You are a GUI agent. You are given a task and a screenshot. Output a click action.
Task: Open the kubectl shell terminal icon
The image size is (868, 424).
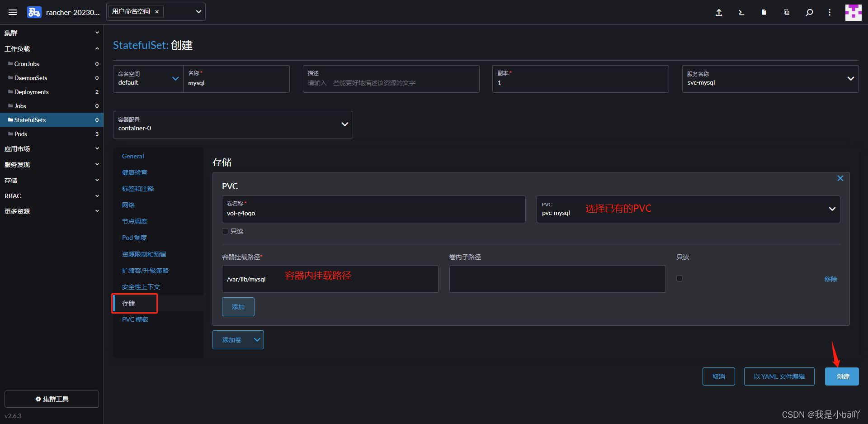point(741,12)
